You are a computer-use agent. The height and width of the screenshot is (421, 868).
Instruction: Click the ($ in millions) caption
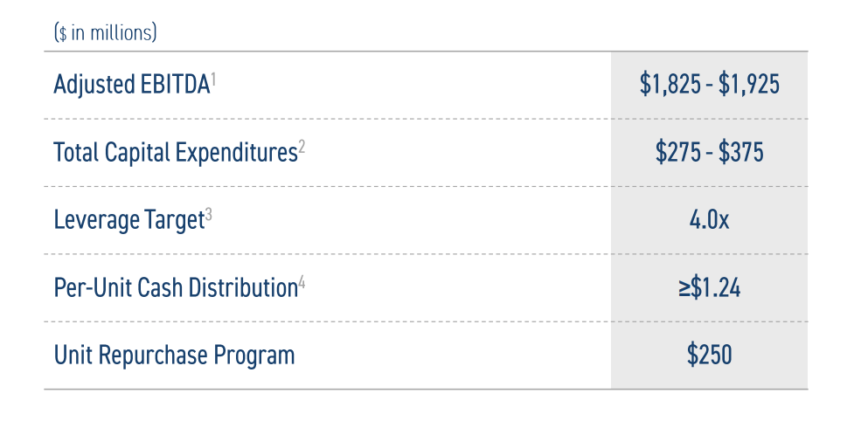click(105, 32)
